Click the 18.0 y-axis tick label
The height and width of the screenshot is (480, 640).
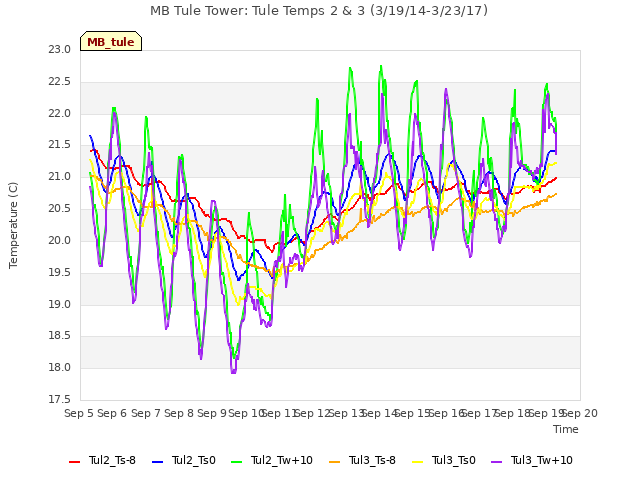(x=60, y=368)
